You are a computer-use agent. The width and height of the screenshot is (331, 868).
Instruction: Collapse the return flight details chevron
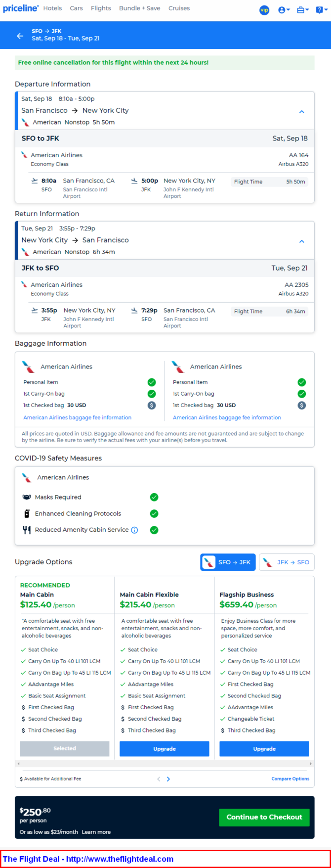click(x=302, y=241)
